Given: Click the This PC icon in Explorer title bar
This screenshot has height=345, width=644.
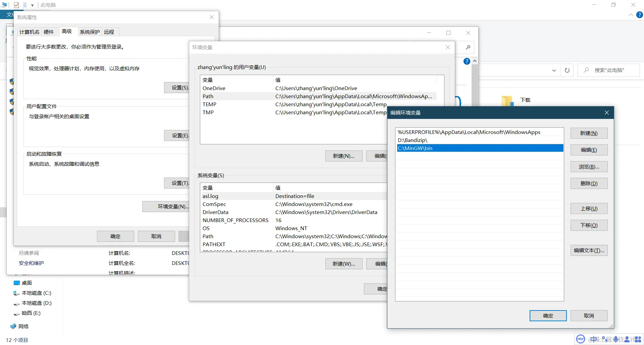Looking at the screenshot, I should tap(4, 5).
